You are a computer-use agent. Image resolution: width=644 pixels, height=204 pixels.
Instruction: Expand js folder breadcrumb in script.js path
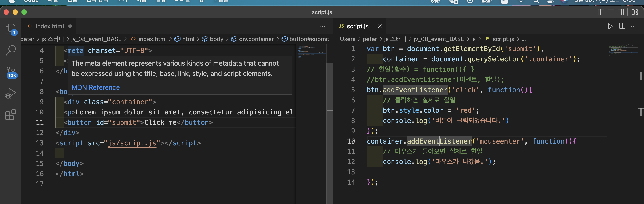(473, 39)
